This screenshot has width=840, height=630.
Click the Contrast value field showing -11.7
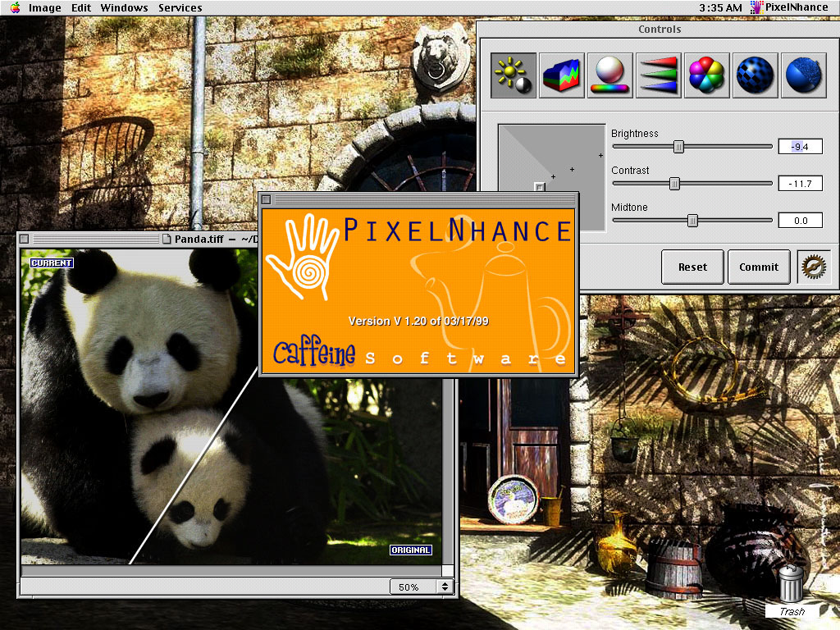[801, 184]
